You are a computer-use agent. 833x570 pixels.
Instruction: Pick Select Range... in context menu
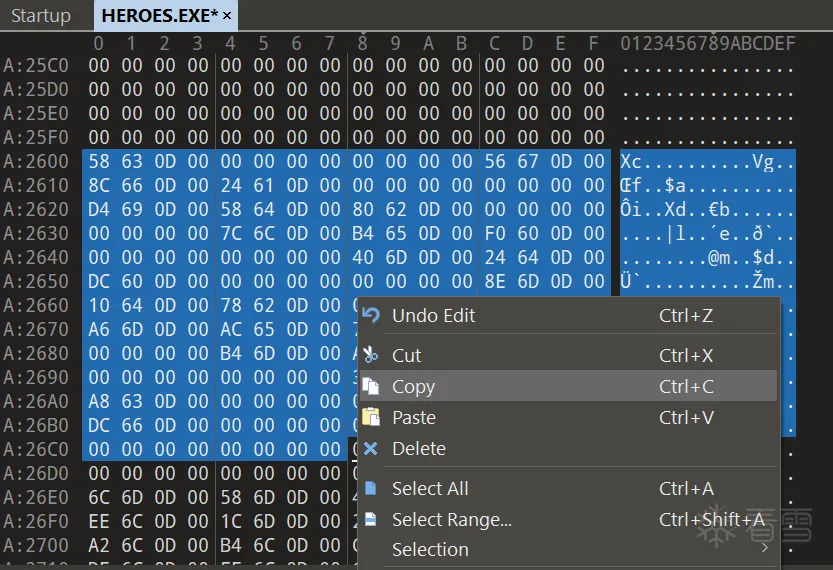[x=452, y=520]
